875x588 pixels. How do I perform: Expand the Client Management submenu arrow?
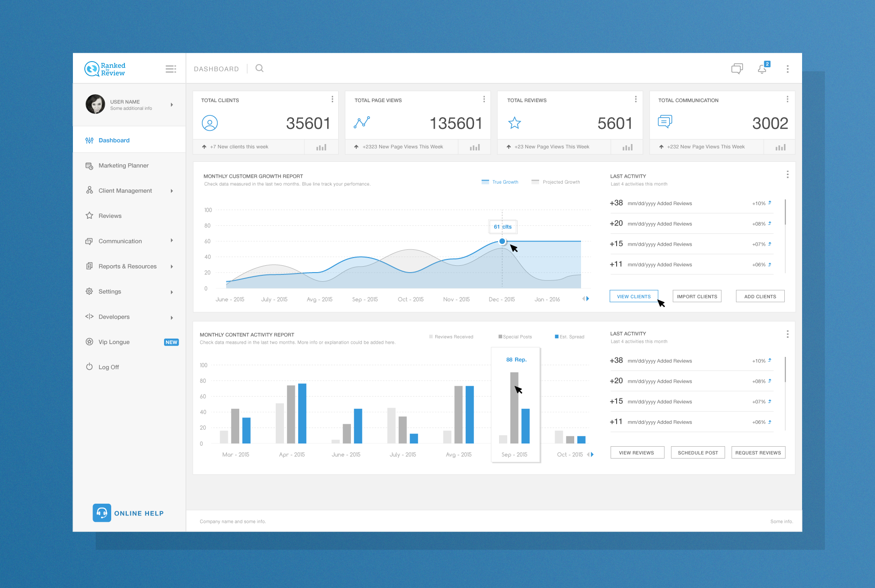172,191
